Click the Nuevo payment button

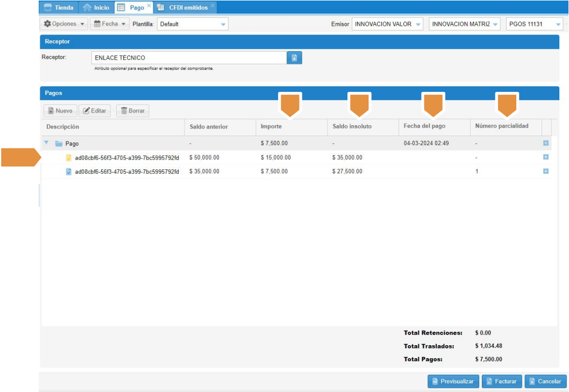[60, 111]
